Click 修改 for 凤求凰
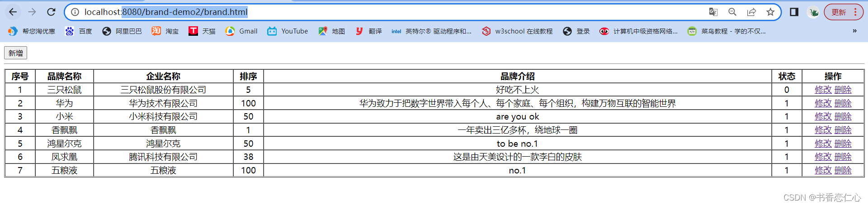Viewport: 868px width, 206px height. click(823, 157)
